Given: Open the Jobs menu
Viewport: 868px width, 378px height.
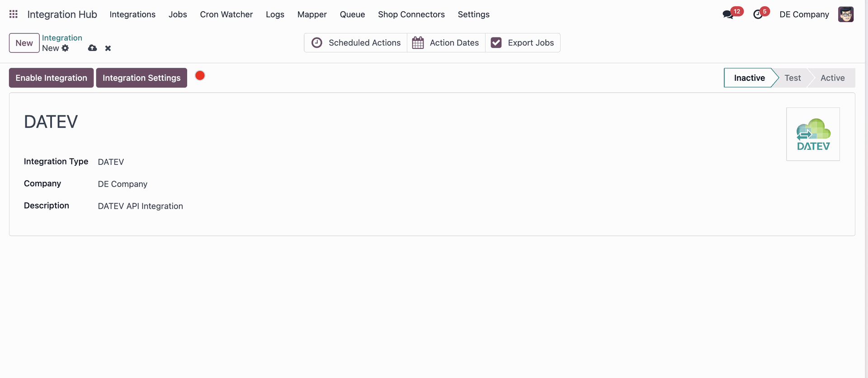Looking at the screenshot, I should point(178,14).
